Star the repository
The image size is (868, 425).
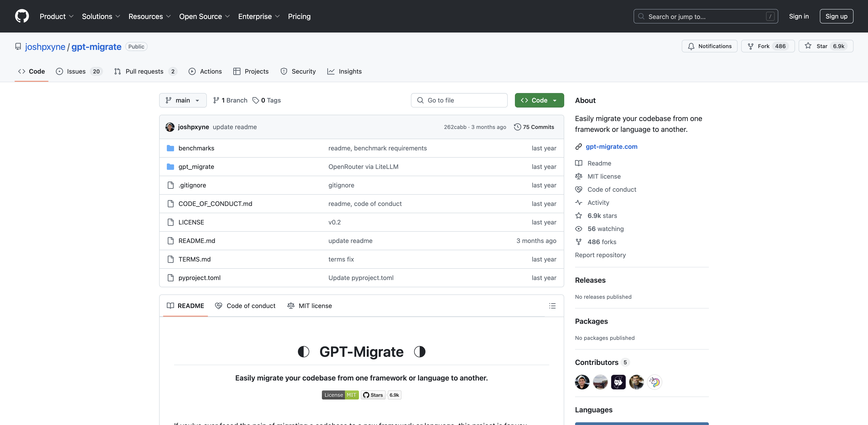coord(826,46)
